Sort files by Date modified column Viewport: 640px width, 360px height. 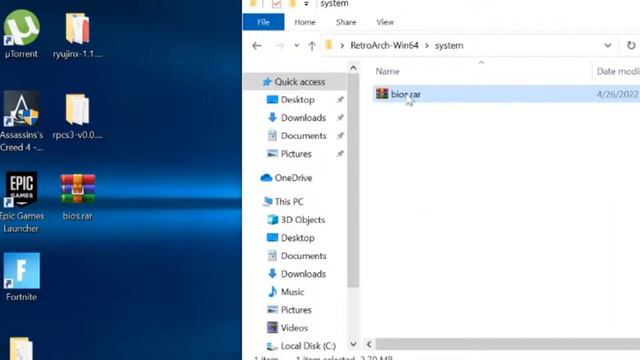point(617,71)
